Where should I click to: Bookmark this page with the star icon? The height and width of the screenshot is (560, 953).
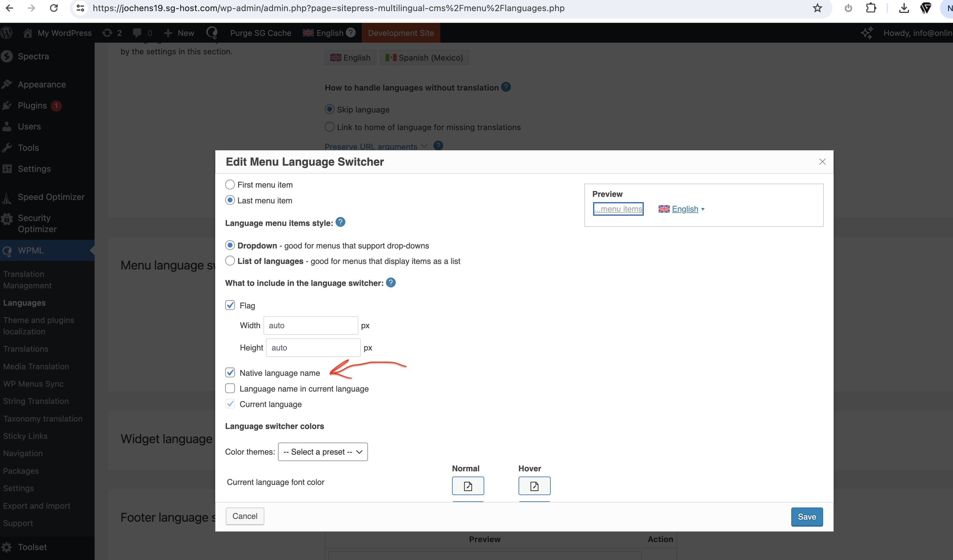pos(817,8)
